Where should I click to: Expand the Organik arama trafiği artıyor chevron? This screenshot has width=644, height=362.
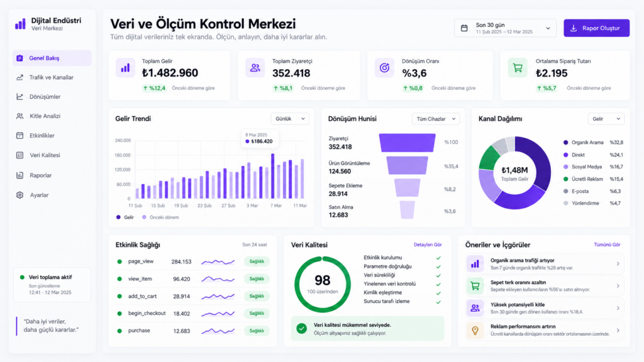[x=618, y=264]
